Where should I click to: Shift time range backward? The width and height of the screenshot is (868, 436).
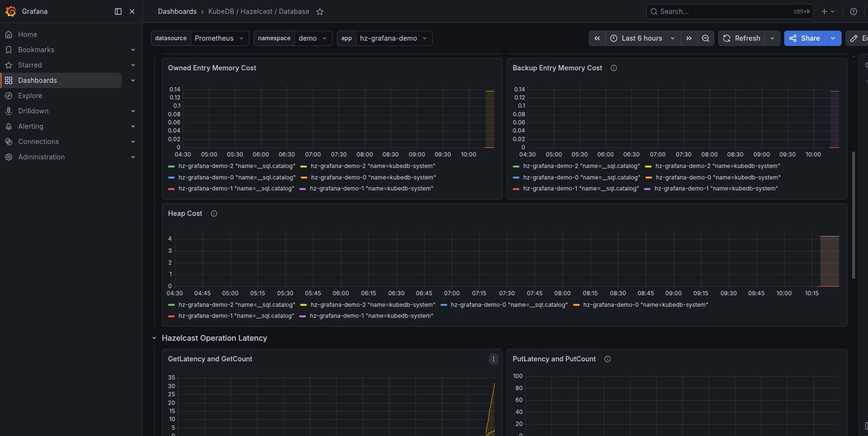tap(597, 38)
